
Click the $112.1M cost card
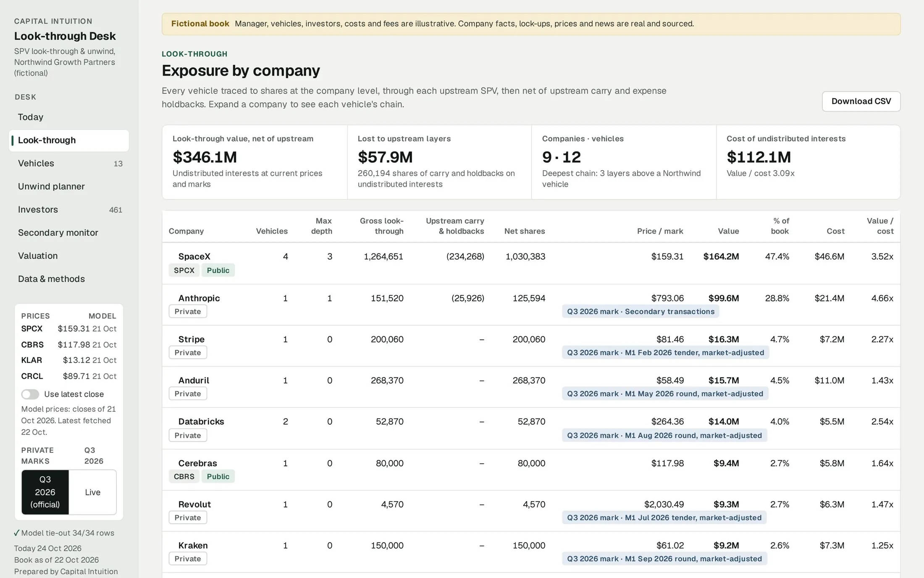click(808, 162)
